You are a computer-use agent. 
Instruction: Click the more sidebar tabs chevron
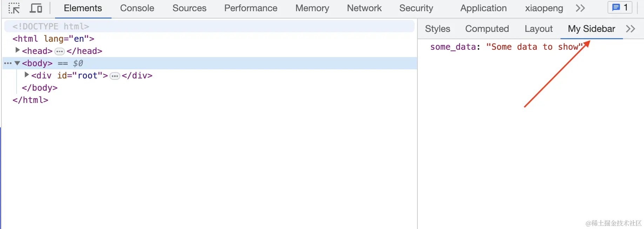pos(631,29)
